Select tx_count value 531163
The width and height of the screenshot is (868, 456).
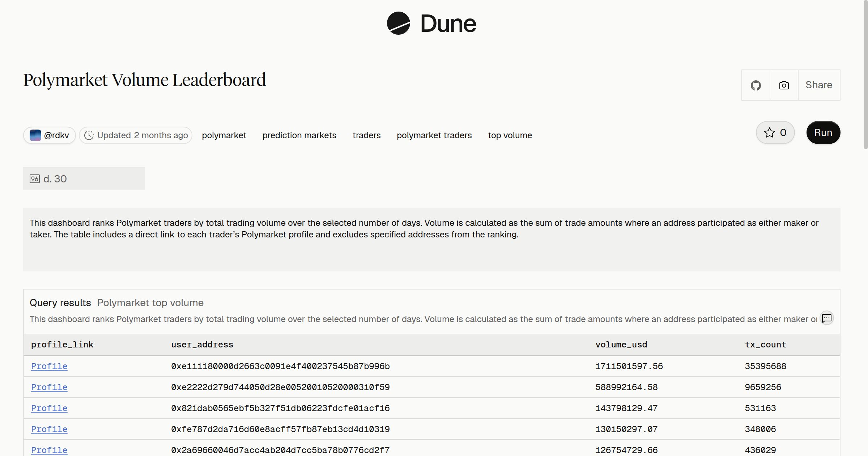pos(760,408)
